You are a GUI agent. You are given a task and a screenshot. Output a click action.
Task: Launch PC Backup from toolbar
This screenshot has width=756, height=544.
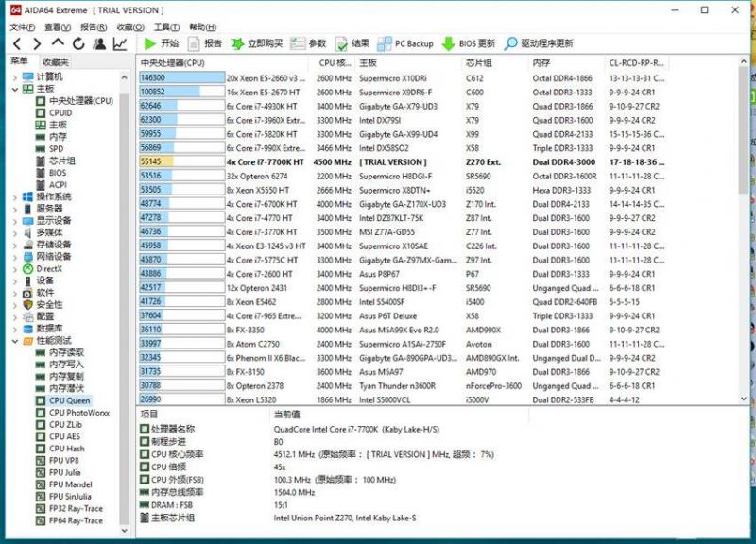(405, 43)
